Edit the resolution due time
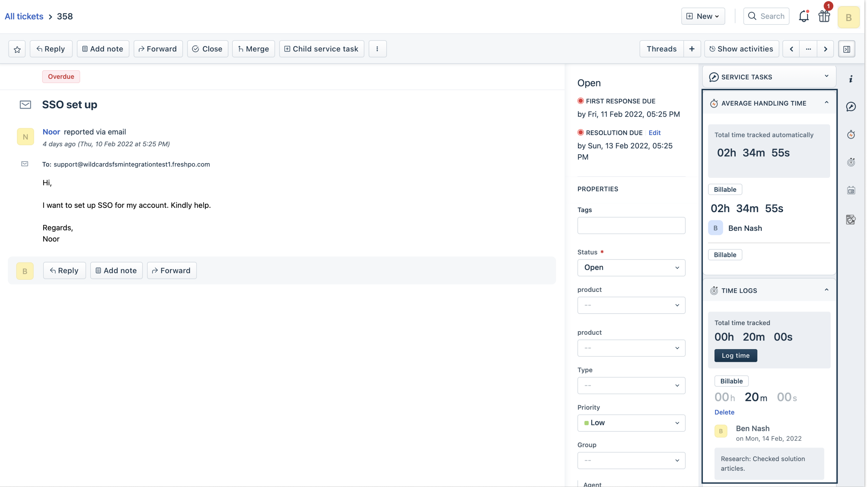The width and height of the screenshot is (868, 487). pos(654,133)
